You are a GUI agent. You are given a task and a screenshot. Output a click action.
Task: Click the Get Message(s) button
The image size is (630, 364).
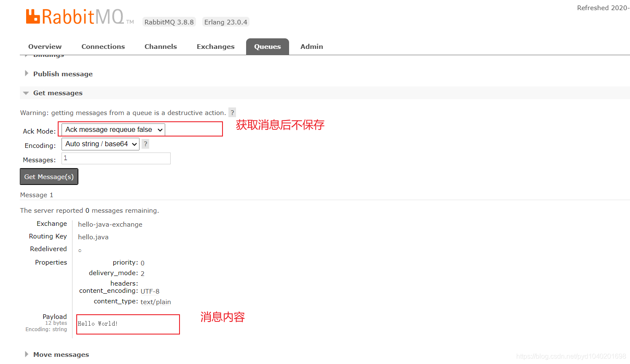(49, 177)
